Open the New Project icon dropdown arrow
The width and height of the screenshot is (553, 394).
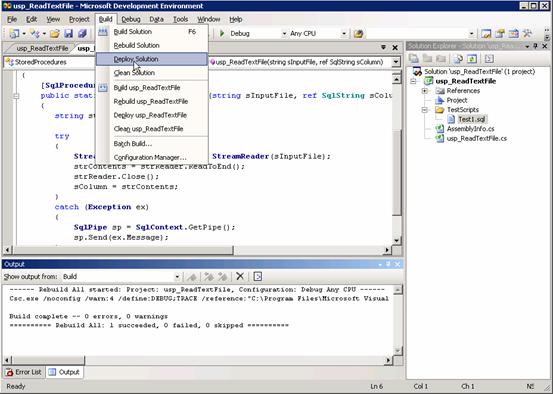point(24,34)
